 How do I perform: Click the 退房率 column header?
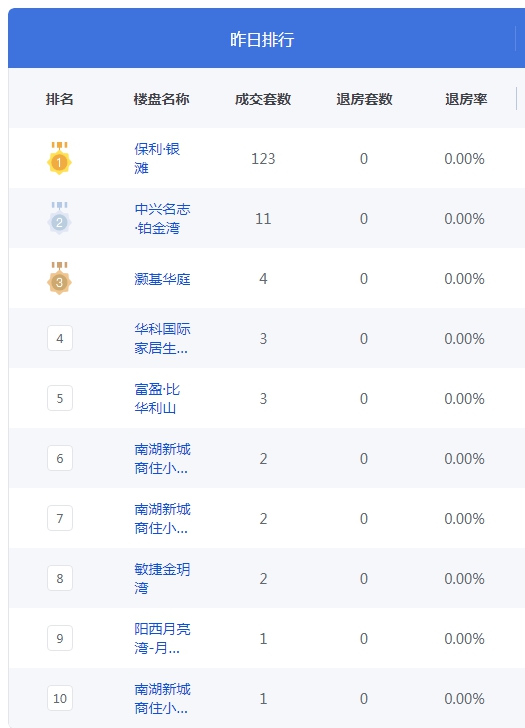coord(466,99)
